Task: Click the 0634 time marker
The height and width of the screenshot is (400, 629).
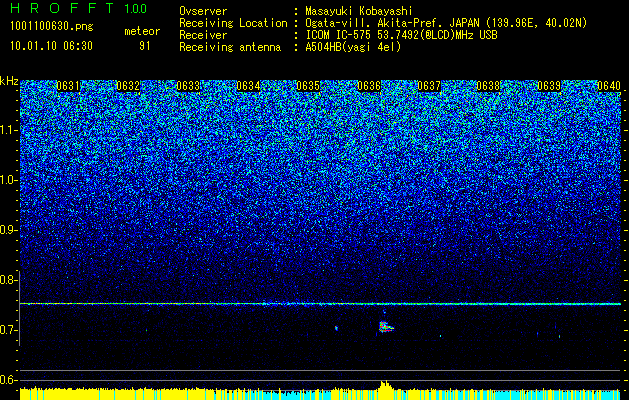Action: pyautogui.click(x=248, y=86)
